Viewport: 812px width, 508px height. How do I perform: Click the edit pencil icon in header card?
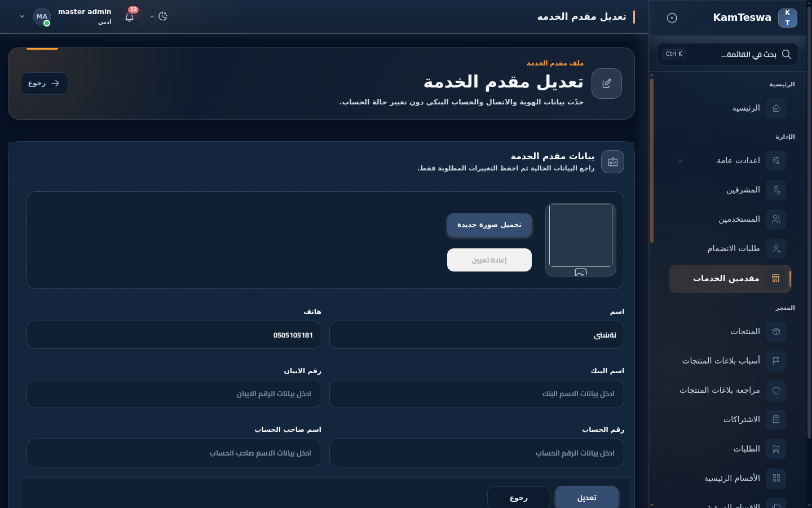click(x=607, y=84)
